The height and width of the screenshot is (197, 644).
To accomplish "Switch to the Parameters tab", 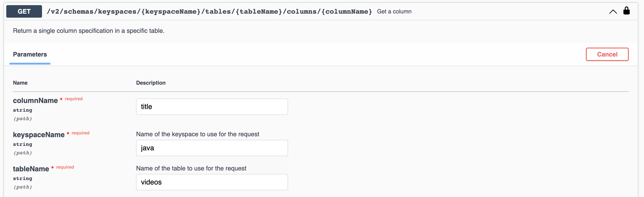I will 30,54.
